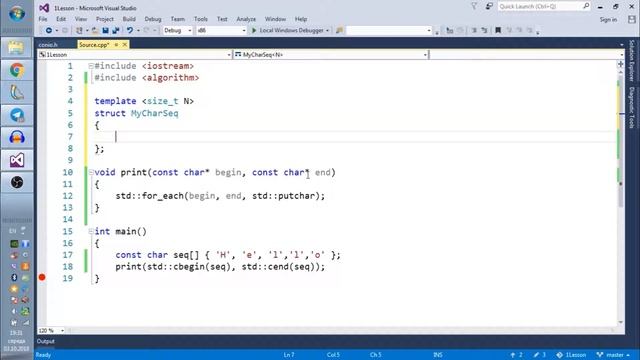Collapse the #include block on line 1
This screenshot has width=640, height=360.
coord(91,66)
